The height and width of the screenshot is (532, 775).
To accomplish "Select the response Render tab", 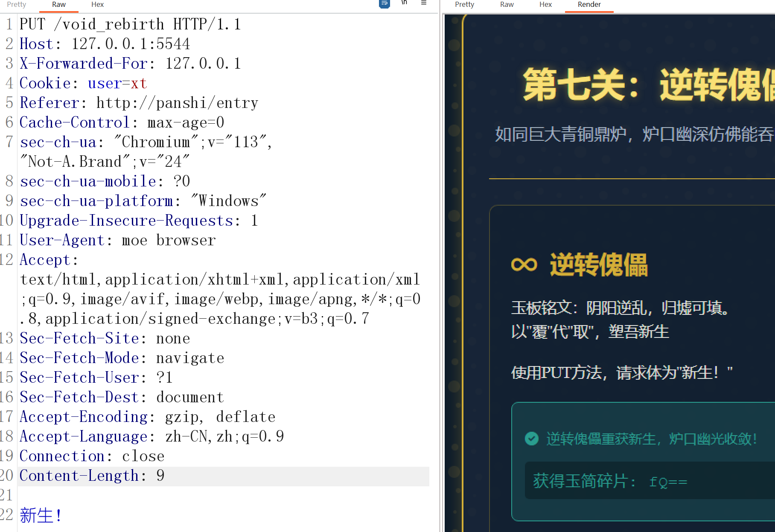I will click(x=589, y=4).
